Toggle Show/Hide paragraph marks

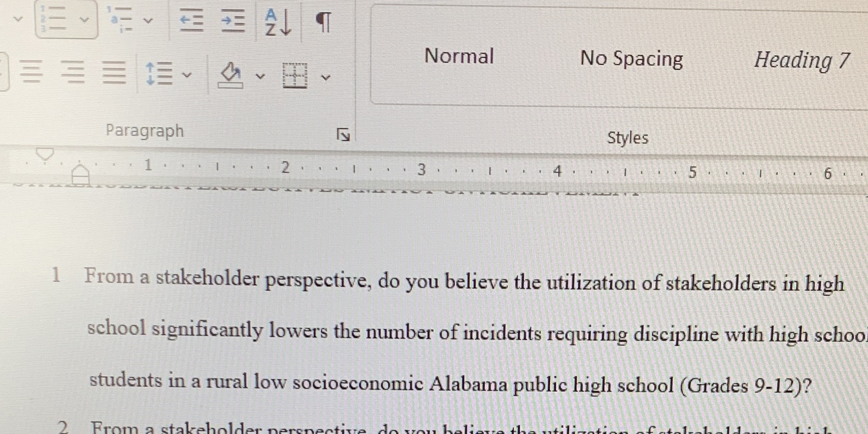[324, 22]
